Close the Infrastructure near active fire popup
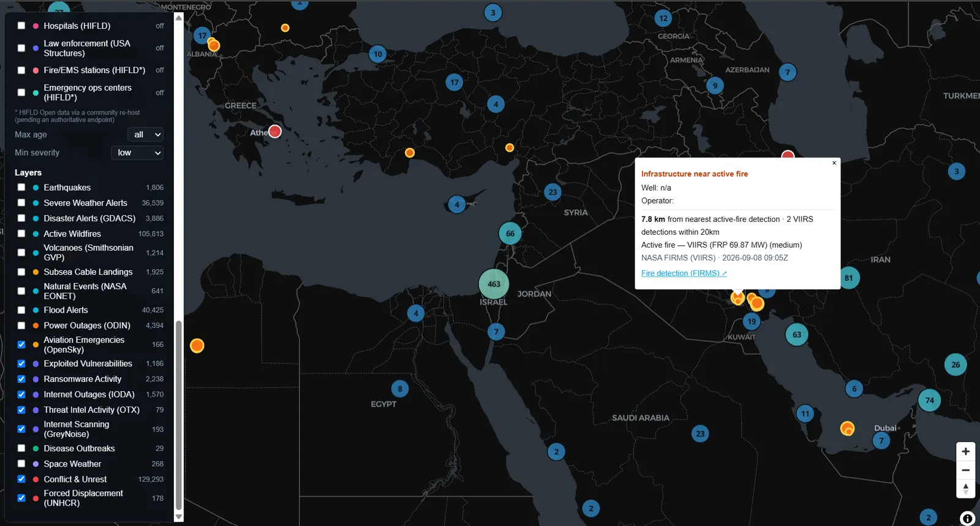Image resolution: width=980 pixels, height=526 pixels. [x=834, y=163]
